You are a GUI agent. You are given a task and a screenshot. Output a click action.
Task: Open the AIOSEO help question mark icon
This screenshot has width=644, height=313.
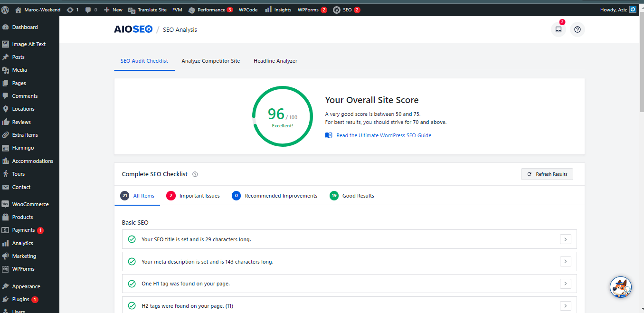(x=577, y=29)
